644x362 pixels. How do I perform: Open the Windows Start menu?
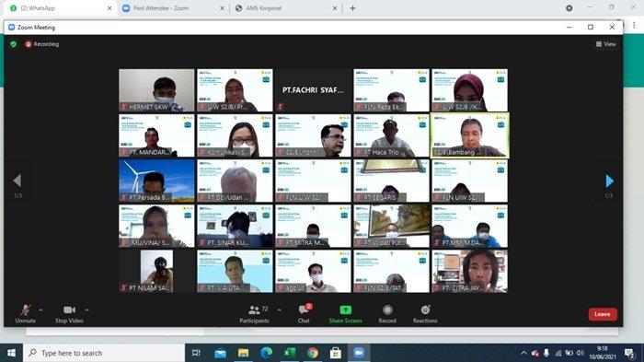coord(11,353)
